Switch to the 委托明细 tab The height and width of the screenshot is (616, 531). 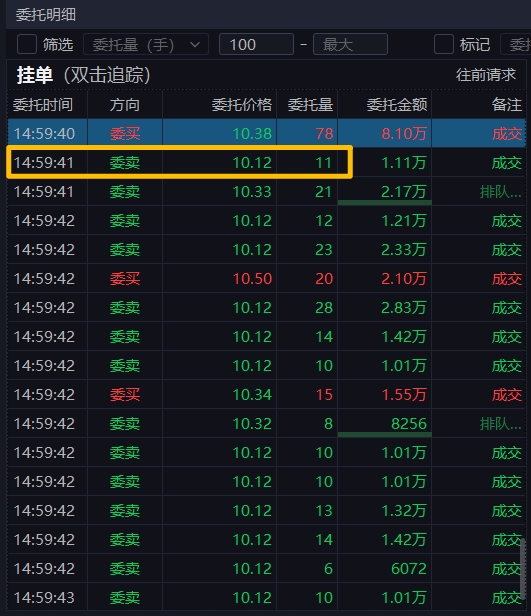click(46, 15)
